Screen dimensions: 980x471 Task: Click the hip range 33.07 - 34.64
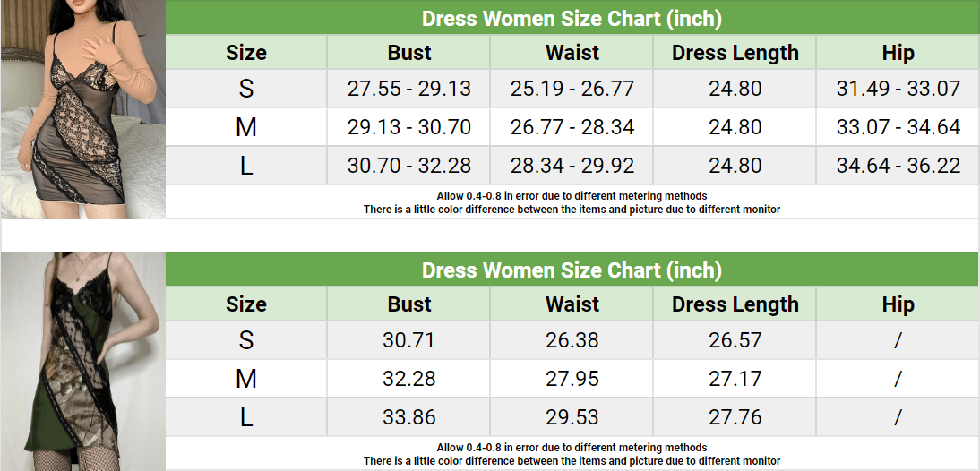(898, 127)
